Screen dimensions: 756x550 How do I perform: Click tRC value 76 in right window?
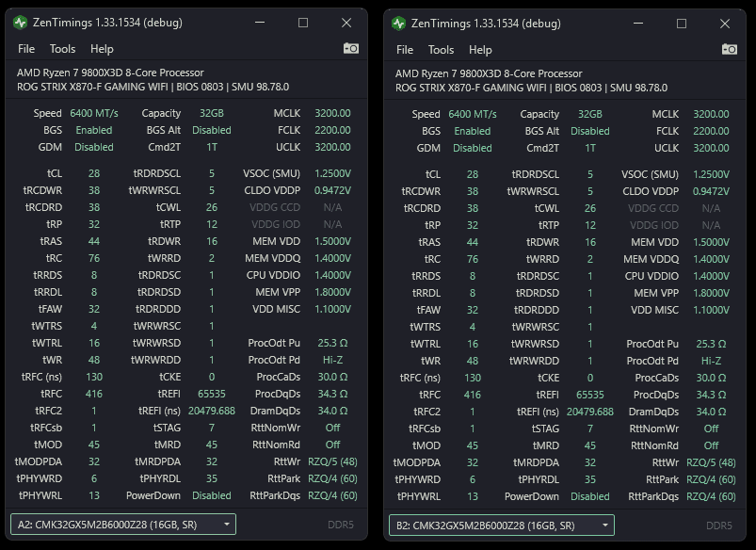(473, 259)
